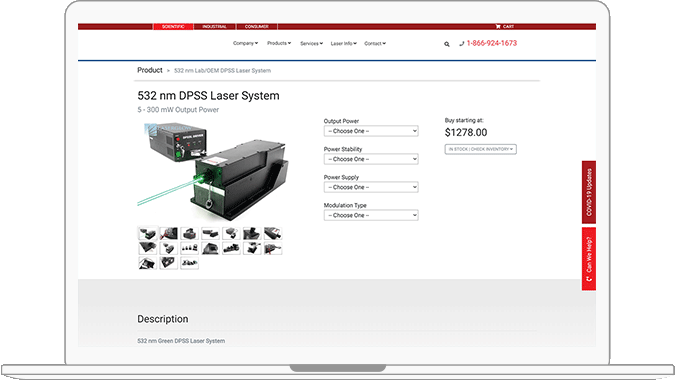Open the Services menu
The image size is (675, 380).
tap(311, 43)
